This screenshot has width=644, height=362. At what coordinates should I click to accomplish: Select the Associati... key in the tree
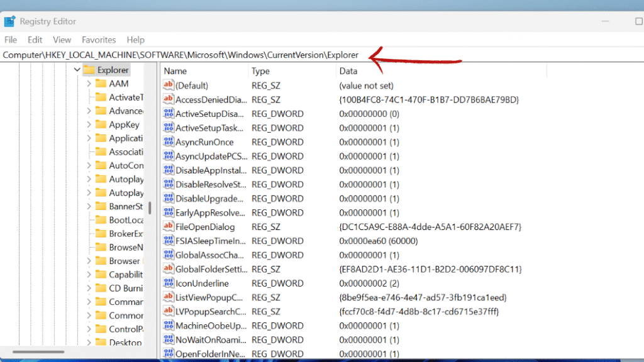pyautogui.click(x=126, y=152)
